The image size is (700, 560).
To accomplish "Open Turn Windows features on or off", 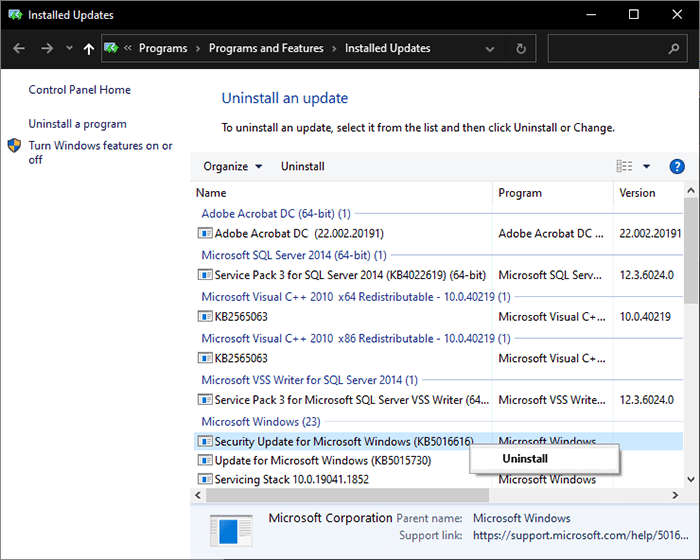I will (100, 152).
